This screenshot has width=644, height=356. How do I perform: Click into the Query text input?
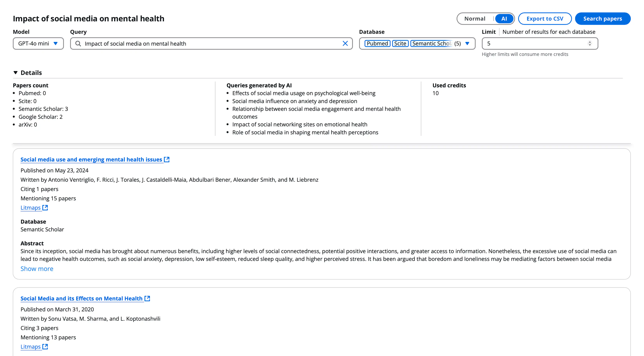pyautogui.click(x=210, y=44)
